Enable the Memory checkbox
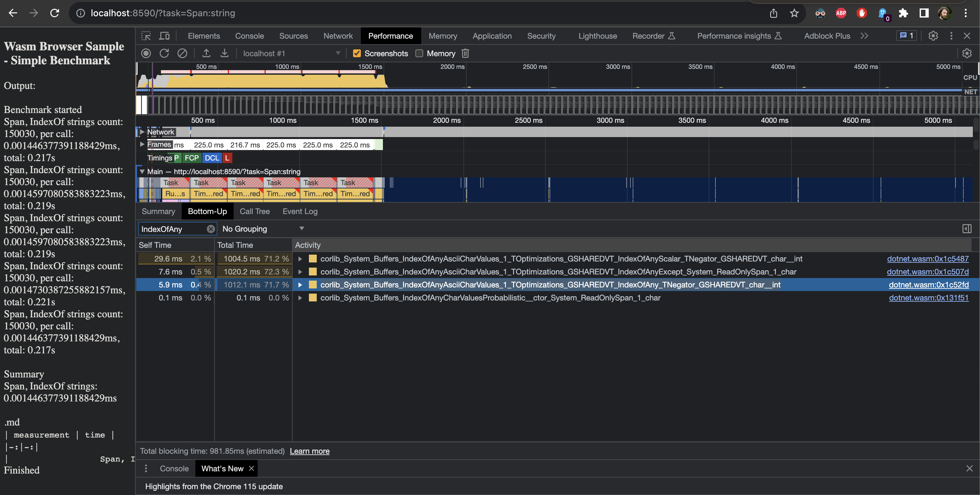 click(419, 53)
